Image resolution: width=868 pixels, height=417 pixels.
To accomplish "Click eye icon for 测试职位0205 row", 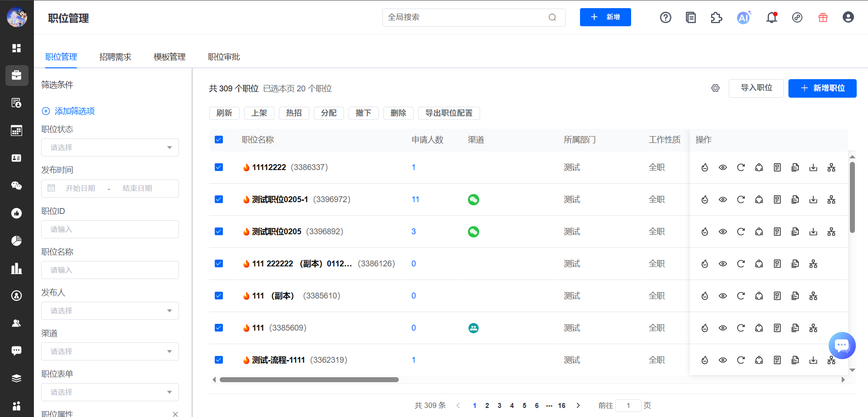I will click(x=723, y=232).
